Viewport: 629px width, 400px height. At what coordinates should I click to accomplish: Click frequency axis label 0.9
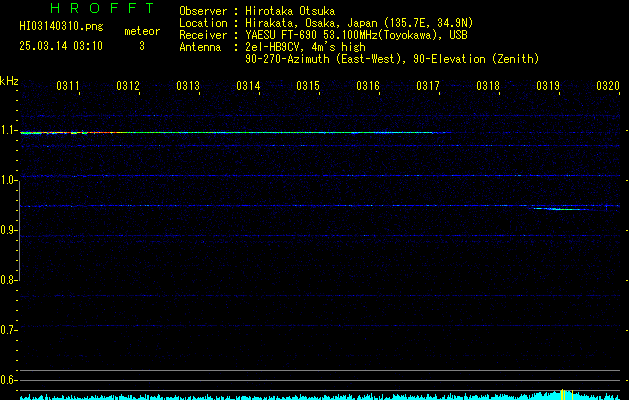coord(9,230)
